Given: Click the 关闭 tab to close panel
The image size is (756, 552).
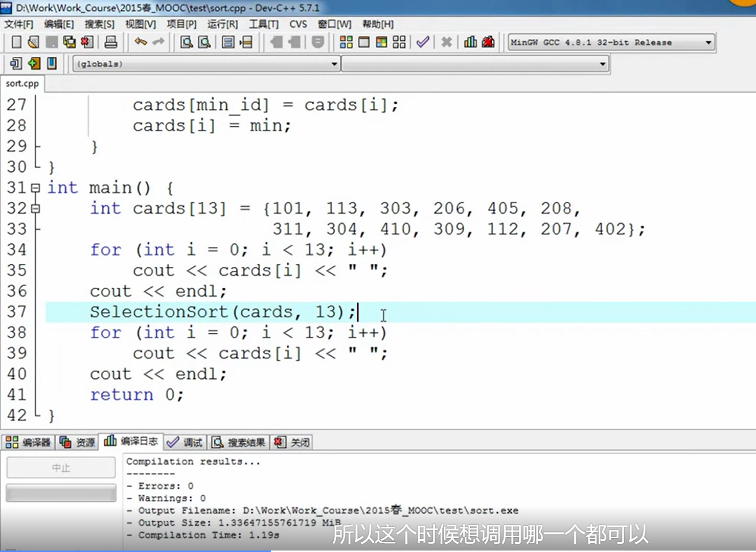Looking at the screenshot, I should 292,442.
